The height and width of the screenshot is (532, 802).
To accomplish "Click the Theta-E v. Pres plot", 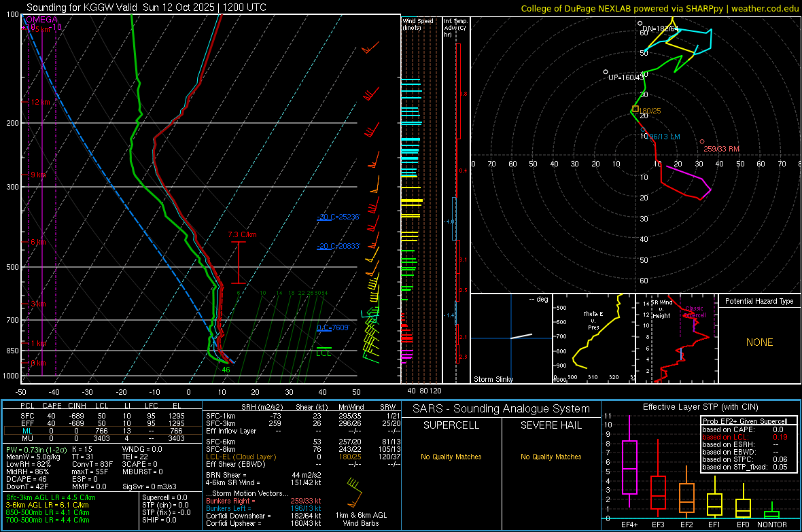I will pos(594,338).
